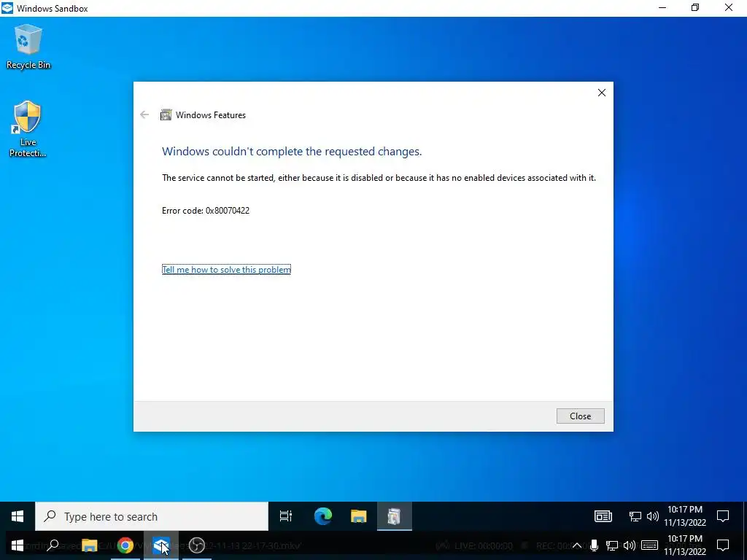Show hidden icons in host tray

576,545
